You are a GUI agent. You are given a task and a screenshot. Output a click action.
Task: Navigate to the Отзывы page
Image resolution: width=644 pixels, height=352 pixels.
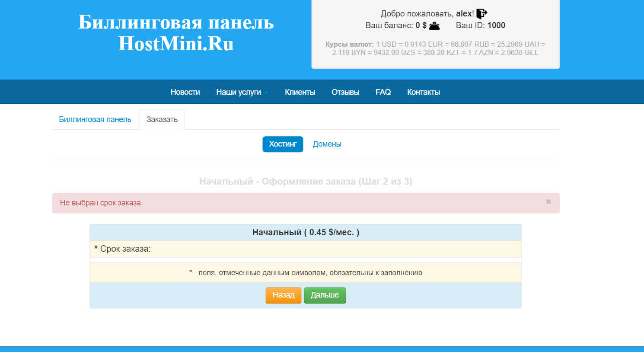(x=345, y=92)
